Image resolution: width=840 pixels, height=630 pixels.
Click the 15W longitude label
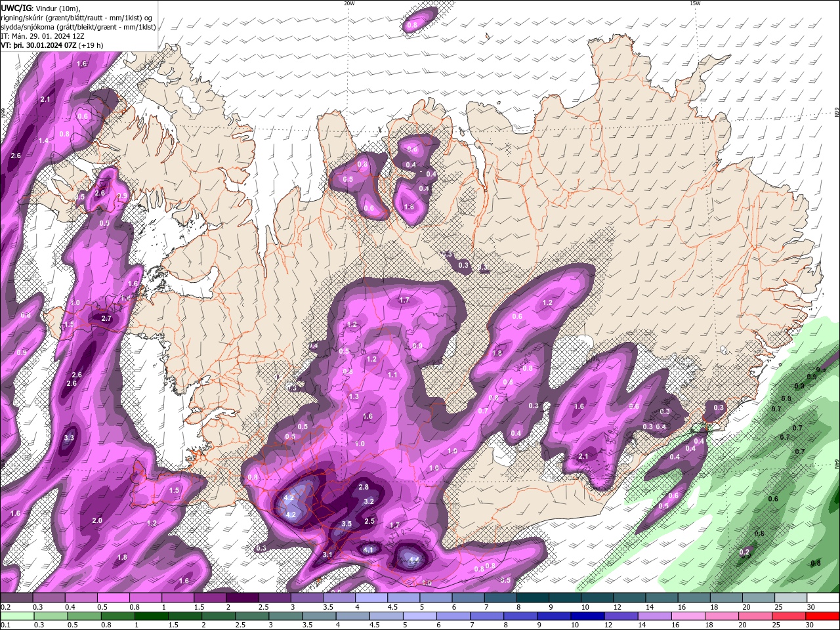click(695, 3)
